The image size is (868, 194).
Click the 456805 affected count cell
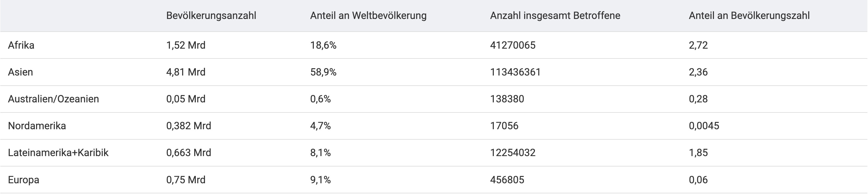(x=507, y=180)
